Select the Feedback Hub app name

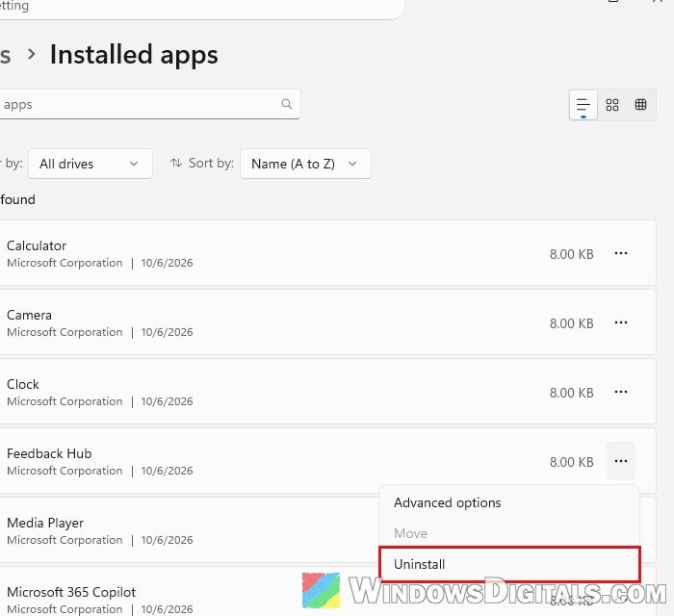point(49,453)
